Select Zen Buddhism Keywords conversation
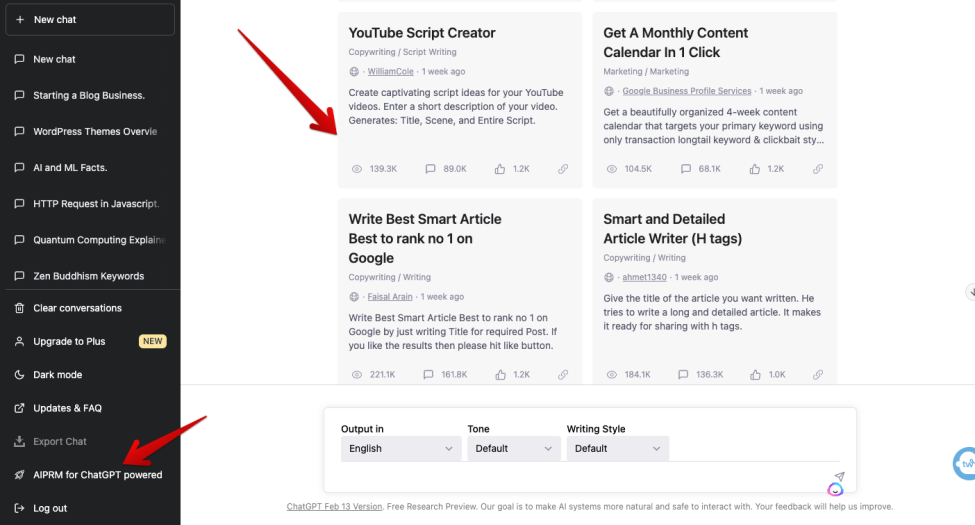The height and width of the screenshot is (525, 975). (x=88, y=276)
